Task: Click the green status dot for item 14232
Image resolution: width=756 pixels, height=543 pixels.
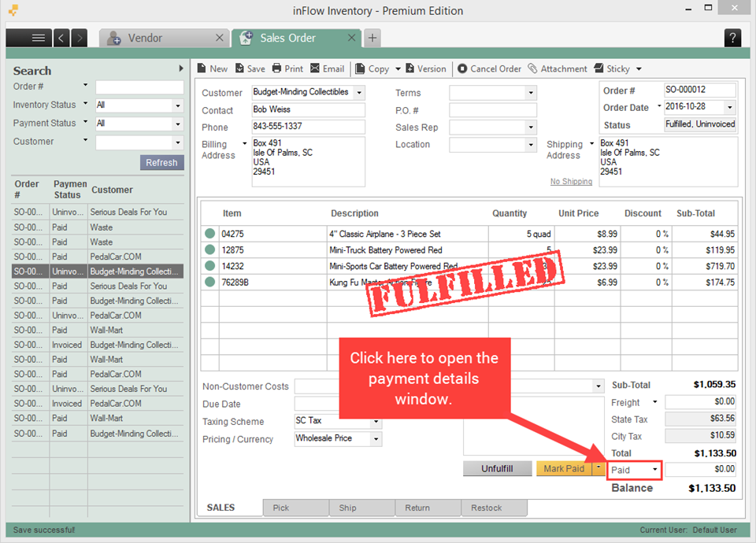Action: [x=209, y=266]
